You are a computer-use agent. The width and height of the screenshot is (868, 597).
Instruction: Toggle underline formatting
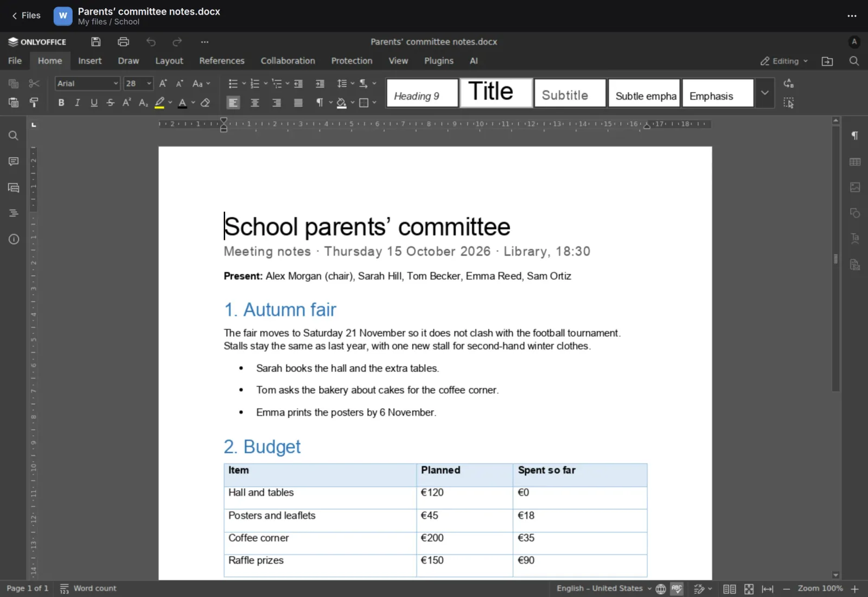[94, 103]
